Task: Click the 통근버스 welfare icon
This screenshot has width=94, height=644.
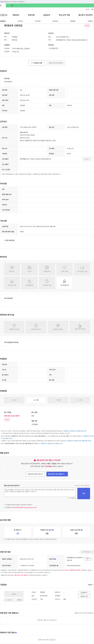Action: [12, 269]
